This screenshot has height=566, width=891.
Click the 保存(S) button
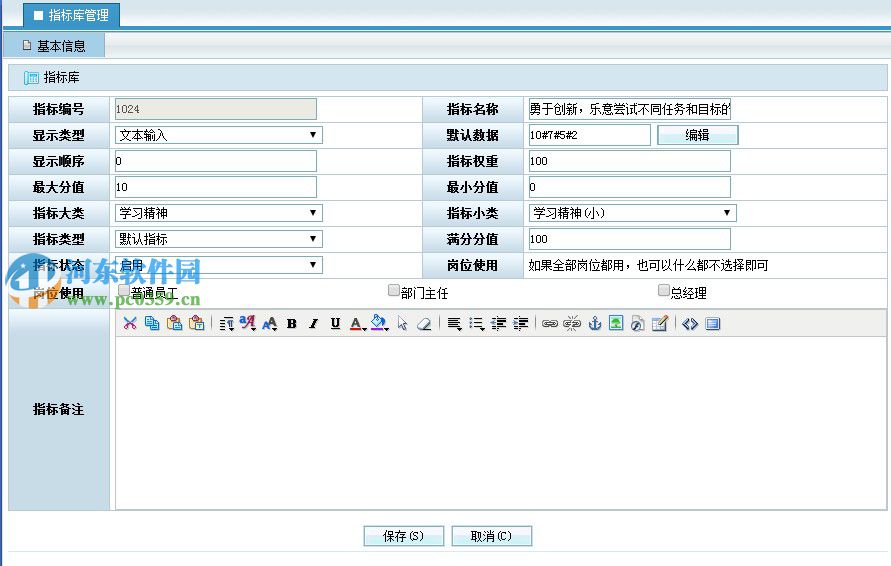pos(403,536)
